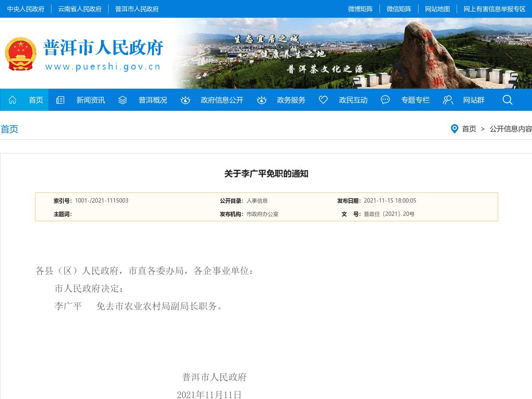The height and width of the screenshot is (399, 532).
Task: Click the chat bubble icon beside 专题专栏
Action: [x=385, y=100]
